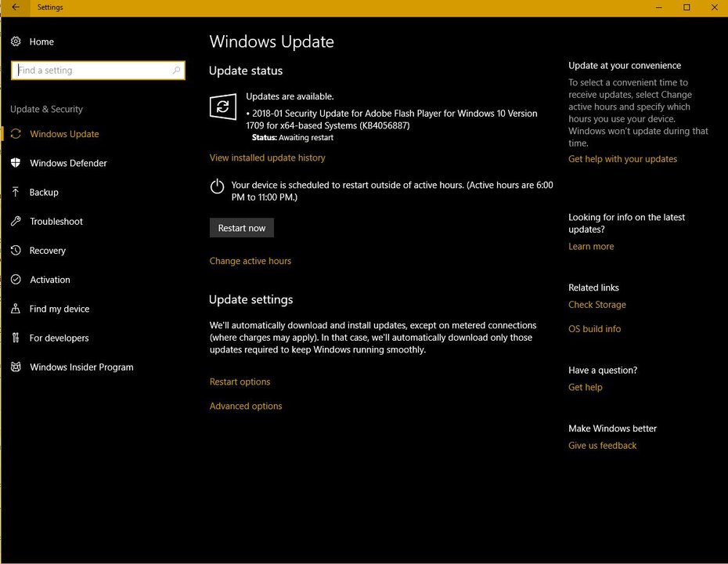Click the Recovery clock icon

pos(16,251)
